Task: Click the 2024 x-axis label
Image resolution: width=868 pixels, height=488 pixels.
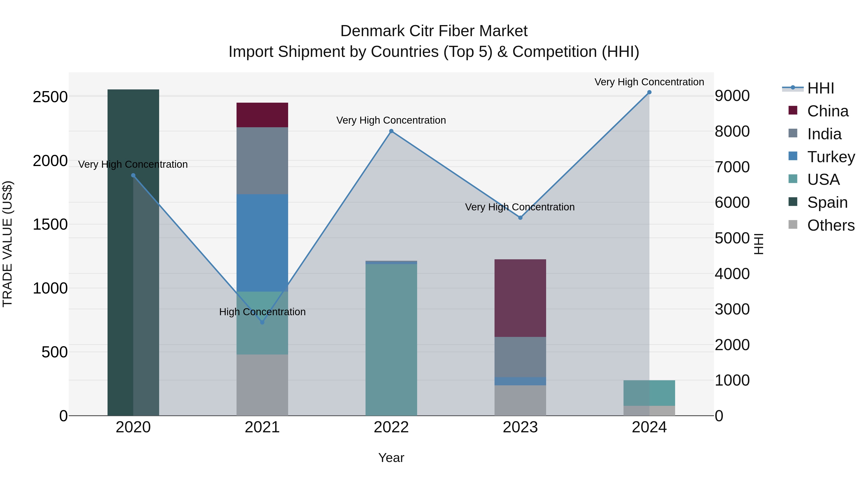Action: coord(649,427)
